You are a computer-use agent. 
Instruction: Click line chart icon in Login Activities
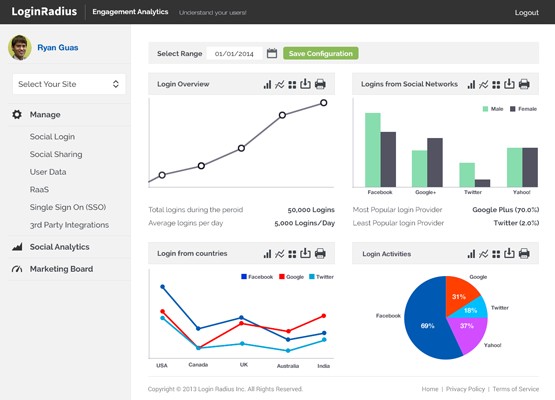coord(484,253)
